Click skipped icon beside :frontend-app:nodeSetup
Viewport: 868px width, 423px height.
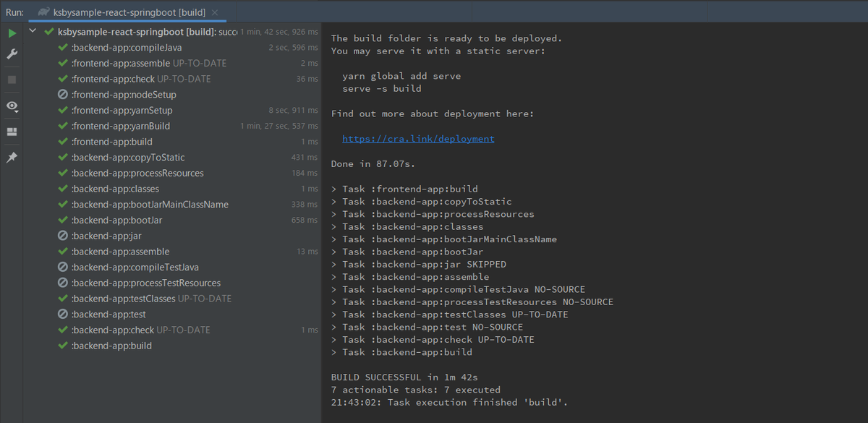pyautogui.click(x=63, y=95)
